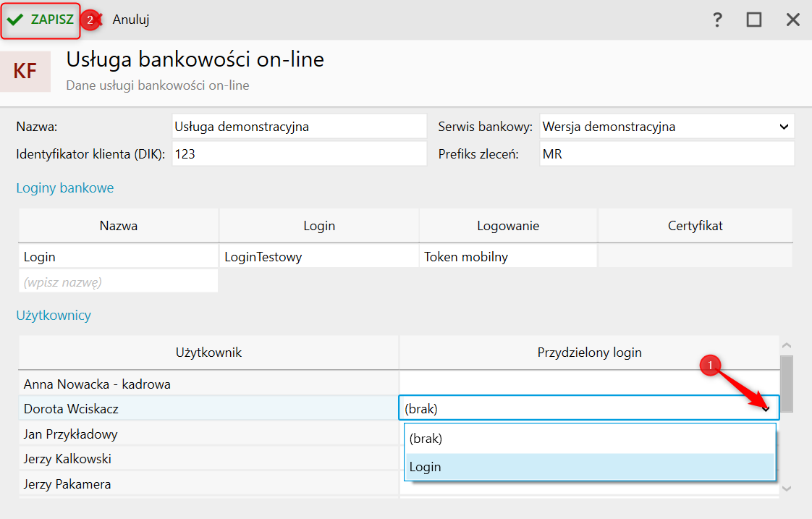812x519 pixels.
Task: Select the LoginTestowy cell
Action: point(319,257)
